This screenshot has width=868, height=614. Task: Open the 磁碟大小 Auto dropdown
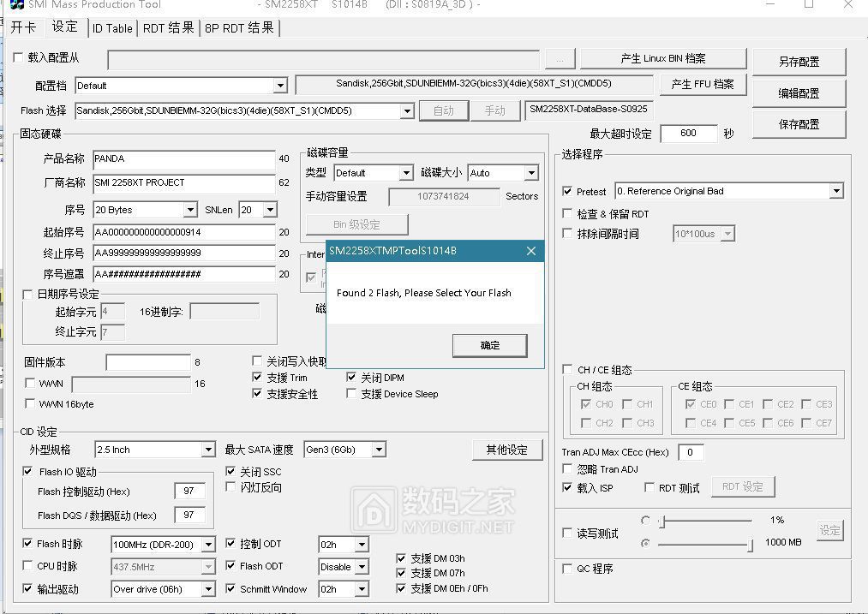click(531, 173)
